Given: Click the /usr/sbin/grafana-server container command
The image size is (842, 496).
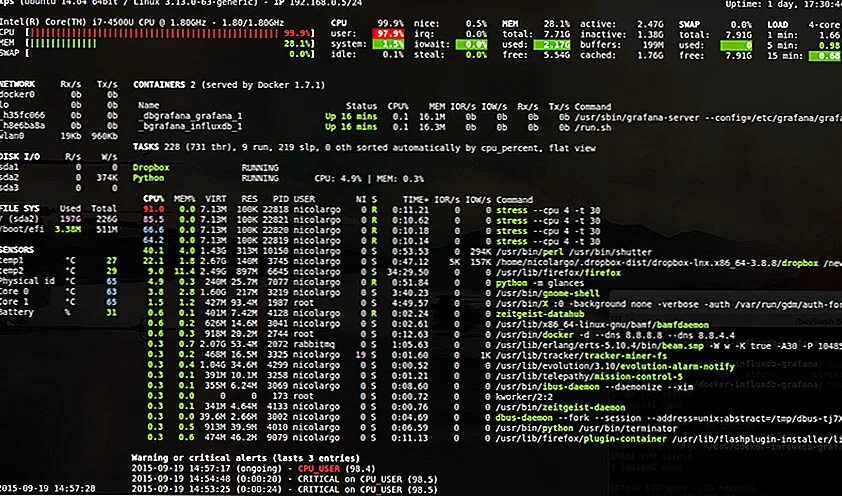Looking at the screenshot, I should tap(708, 116).
